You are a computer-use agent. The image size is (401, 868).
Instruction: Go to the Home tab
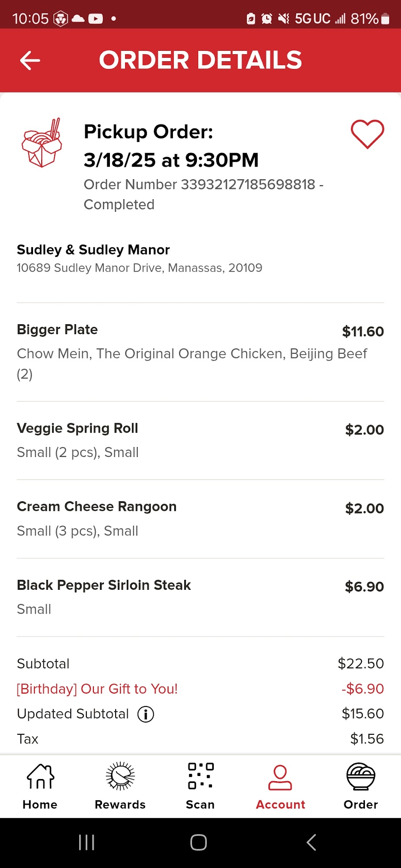(40, 786)
